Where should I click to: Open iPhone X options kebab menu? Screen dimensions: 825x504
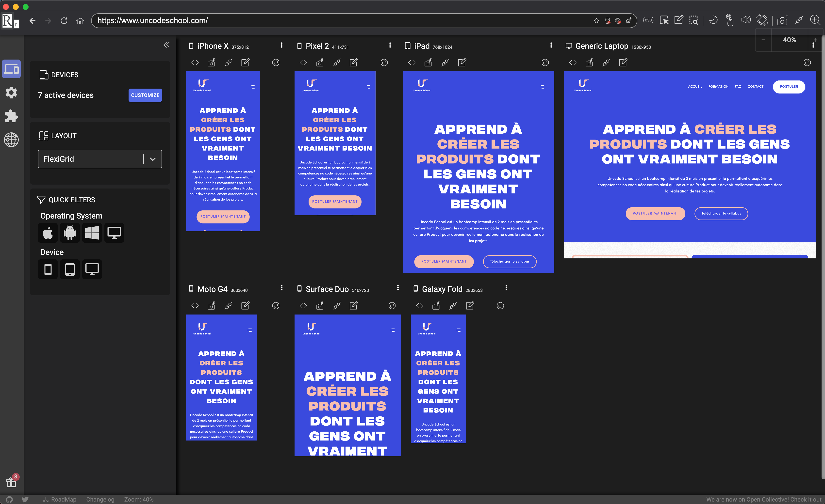click(281, 45)
